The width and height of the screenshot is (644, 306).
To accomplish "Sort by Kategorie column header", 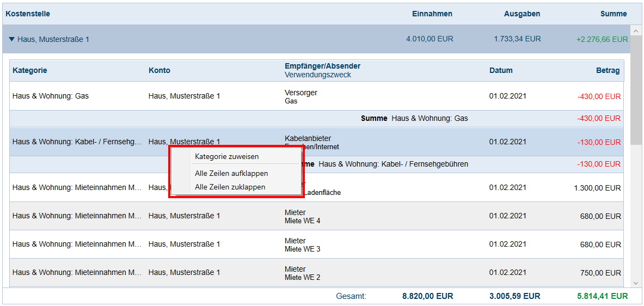I will click(30, 70).
